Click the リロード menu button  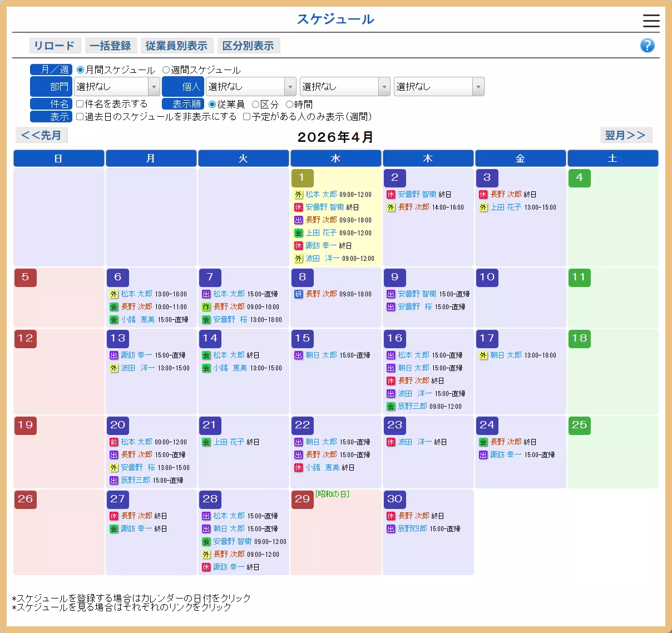(x=55, y=46)
